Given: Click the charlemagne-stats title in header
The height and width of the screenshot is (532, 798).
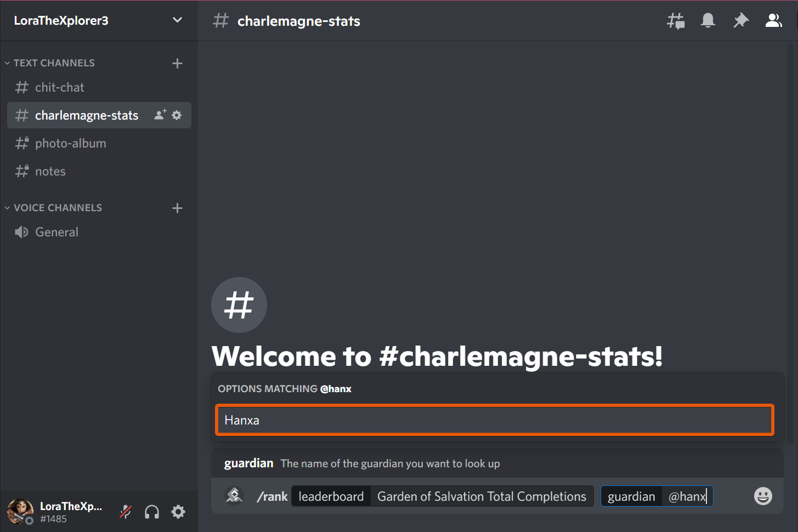Looking at the screenshot, I should tap(299, 21).
